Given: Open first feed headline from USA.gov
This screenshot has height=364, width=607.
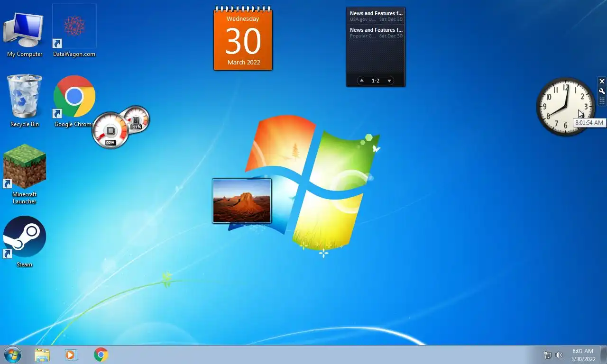Looking at the screenshot, I should (376, 16).
